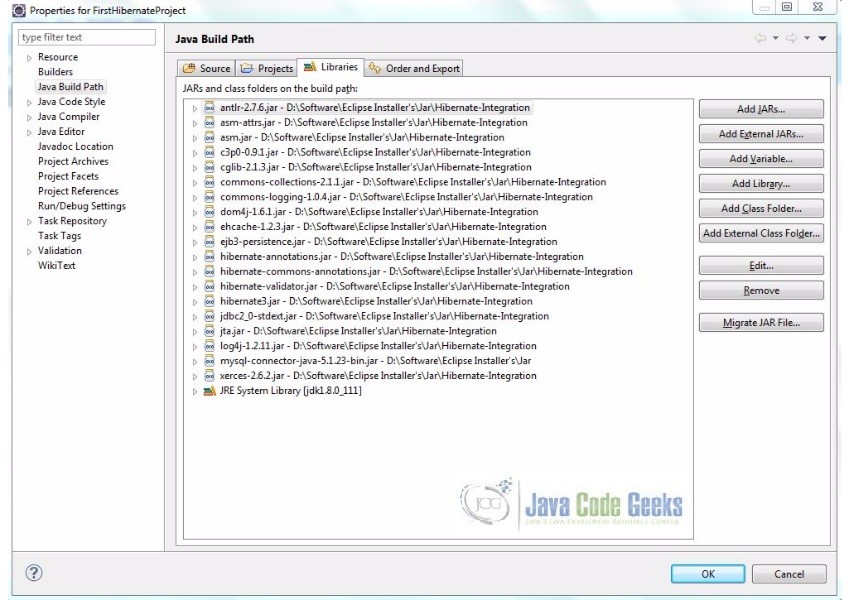Click the Add Variable... button
This screenshot has width=849, height=600.
point(761,159)
